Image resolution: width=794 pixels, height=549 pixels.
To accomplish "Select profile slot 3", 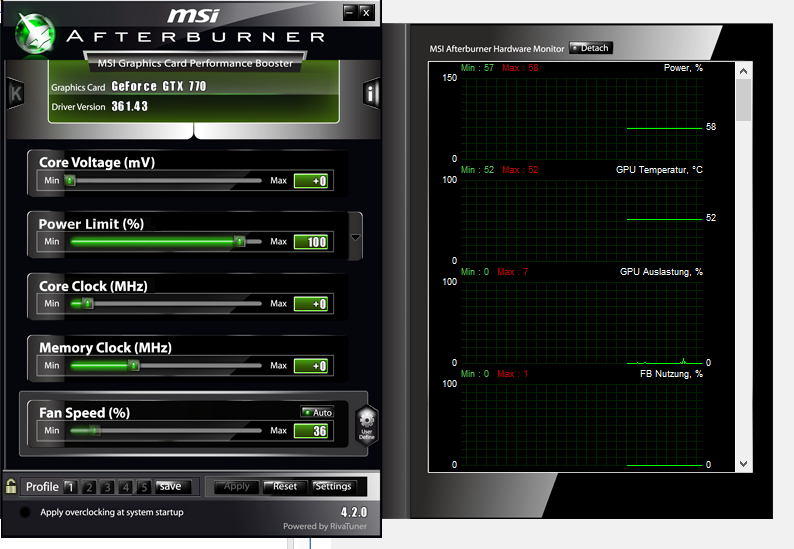I will click(107, 487).
